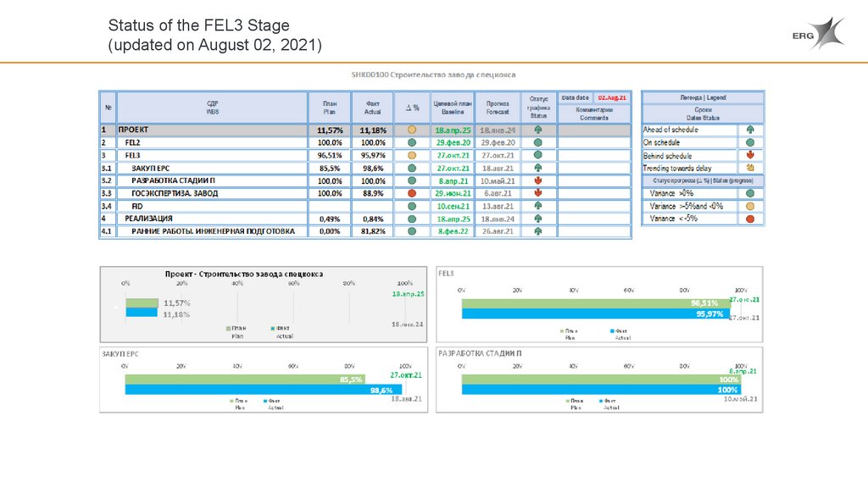Click the green variance circle in FID row

pos(411,206)
